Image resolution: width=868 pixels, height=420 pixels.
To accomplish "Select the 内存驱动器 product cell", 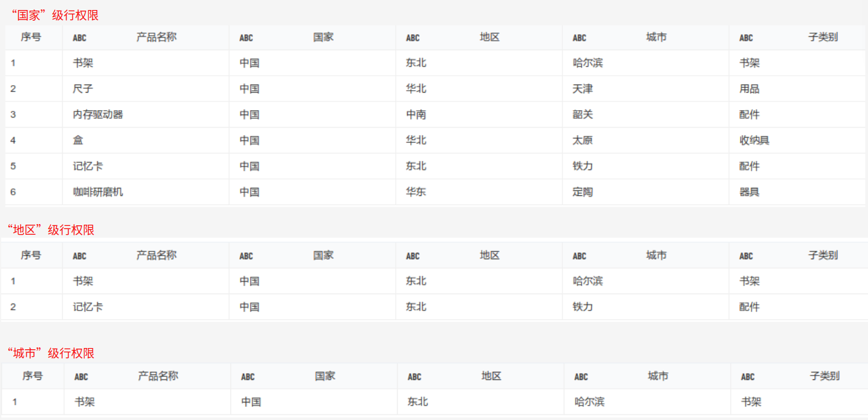I will pyautogui.click(x=98, y=115).
